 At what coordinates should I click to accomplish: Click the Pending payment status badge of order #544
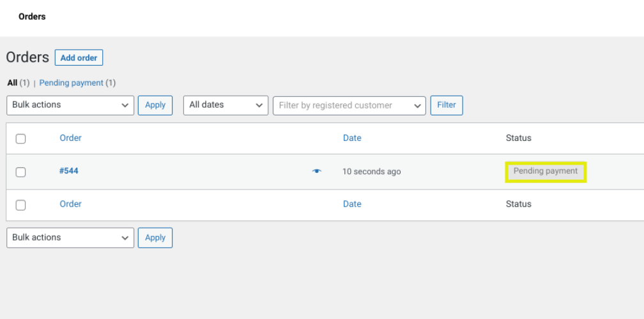point(546,172)
